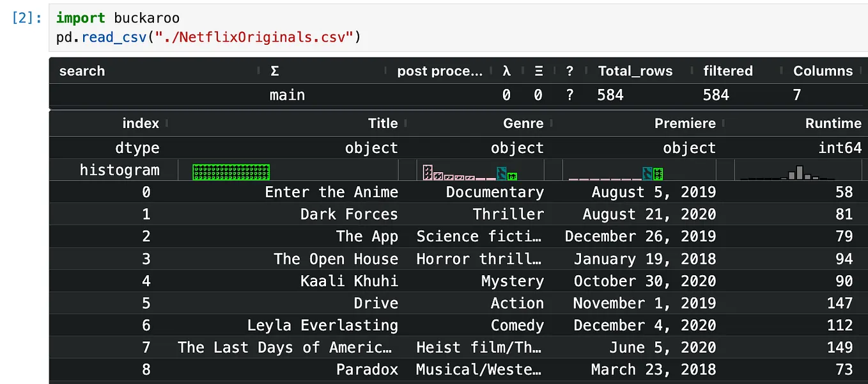Screen dimensions: 868x384
Task: Sort the table by Runtime header
Action: coord(833,123)
